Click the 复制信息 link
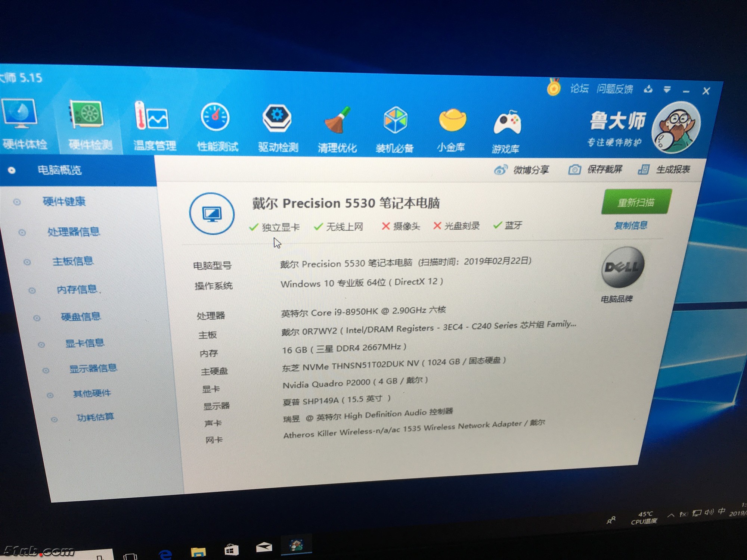This screenshot has height=560, width=747. (630, 225)
